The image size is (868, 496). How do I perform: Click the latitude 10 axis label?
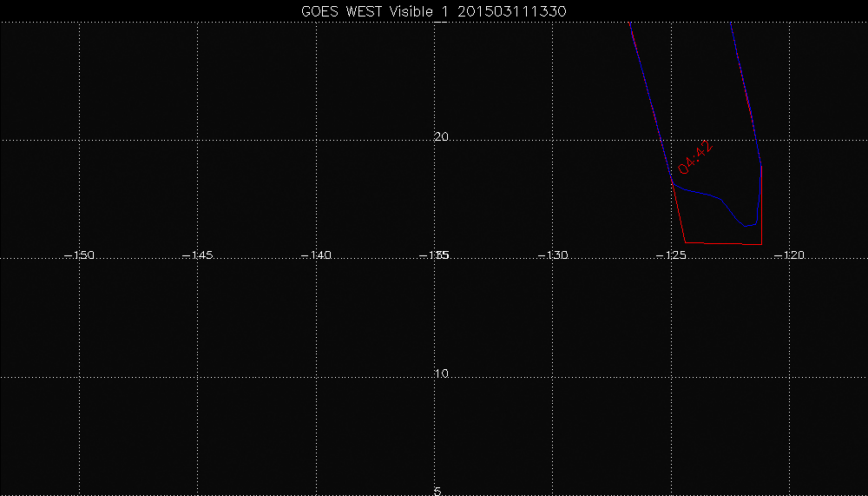(441, 374)
